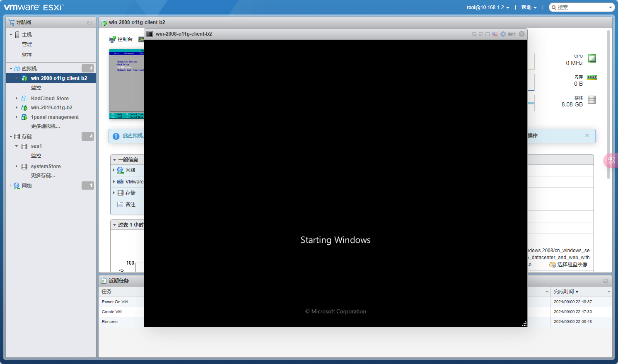This screenshot has height=364, width=618.
Task: Expand the VMware row in 一般信息
Action: click(114, 181)
